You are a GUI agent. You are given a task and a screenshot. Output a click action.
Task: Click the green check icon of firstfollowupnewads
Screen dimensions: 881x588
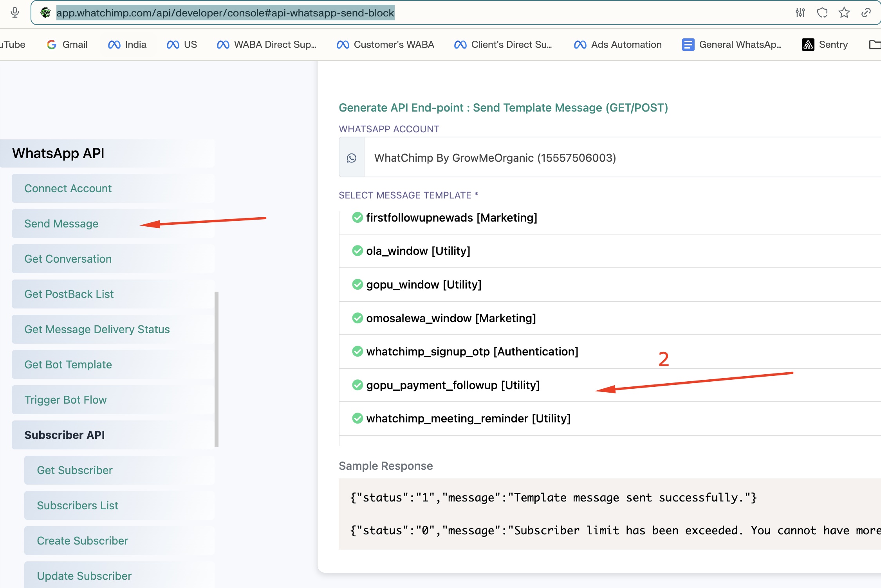point(357,217)
